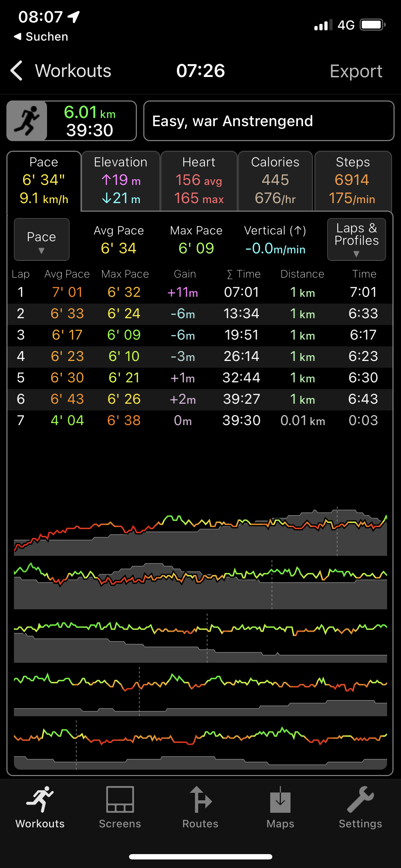Viewport: 401px width, 868px height.
Task: Tap the dashed marker on the first pace chart
Action: tap(337, 531)
